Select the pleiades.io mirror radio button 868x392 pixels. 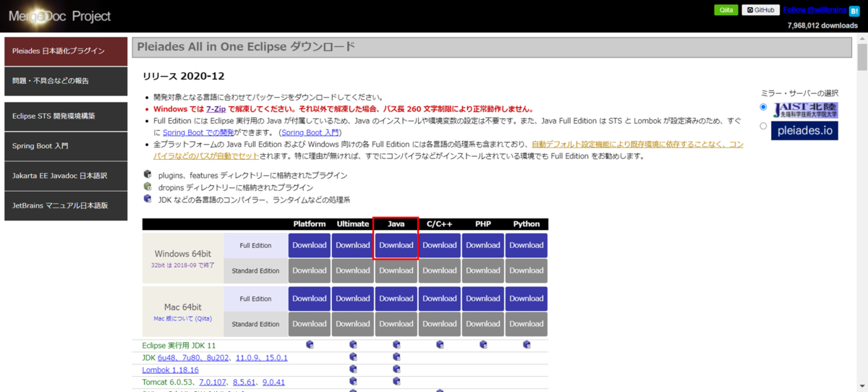763,126
